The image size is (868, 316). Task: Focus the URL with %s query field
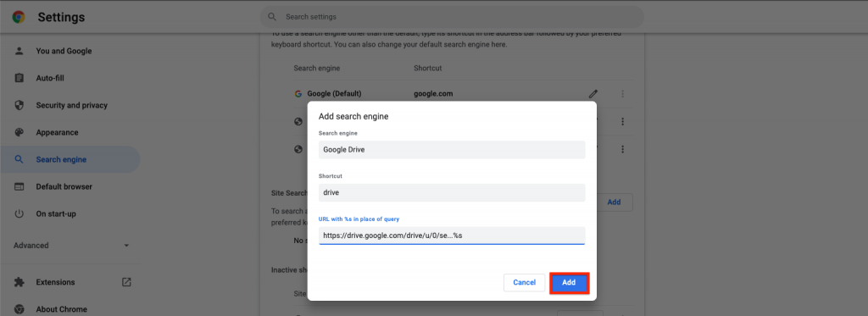(452, 236)
